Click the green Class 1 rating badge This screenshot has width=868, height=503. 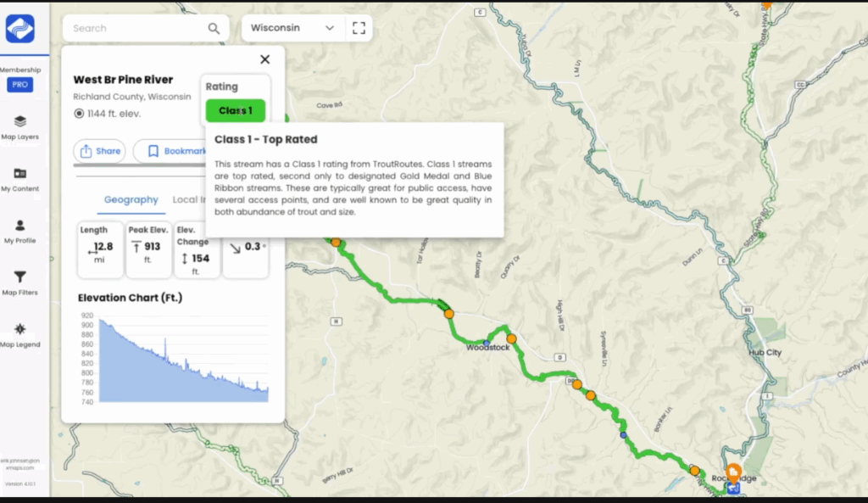235,110
